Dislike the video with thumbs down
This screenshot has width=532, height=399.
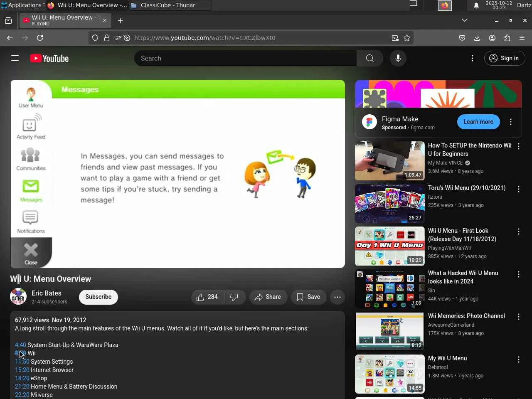(x=234, y=297)
